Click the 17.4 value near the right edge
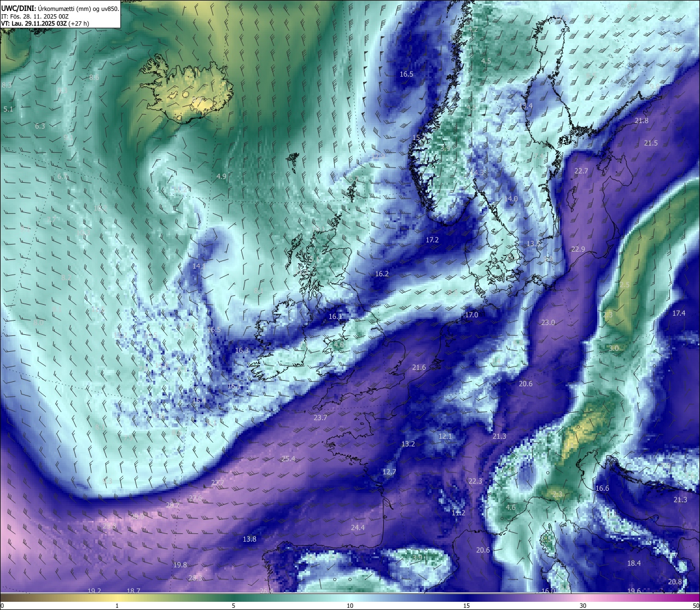Image resolution: width=700 pixels, height=610 pixels. 679,313
